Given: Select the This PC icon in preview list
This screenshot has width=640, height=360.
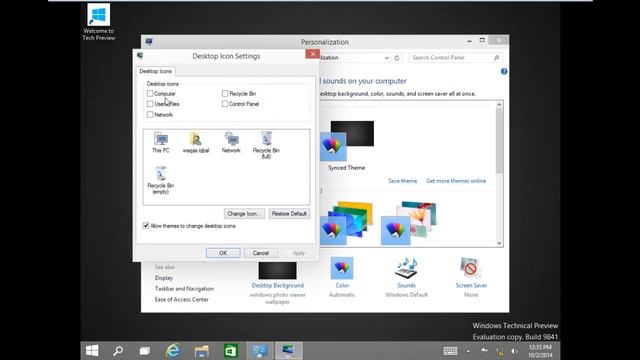Looking at the screenshot, I should pyautogui.click(x=161, y=142).
